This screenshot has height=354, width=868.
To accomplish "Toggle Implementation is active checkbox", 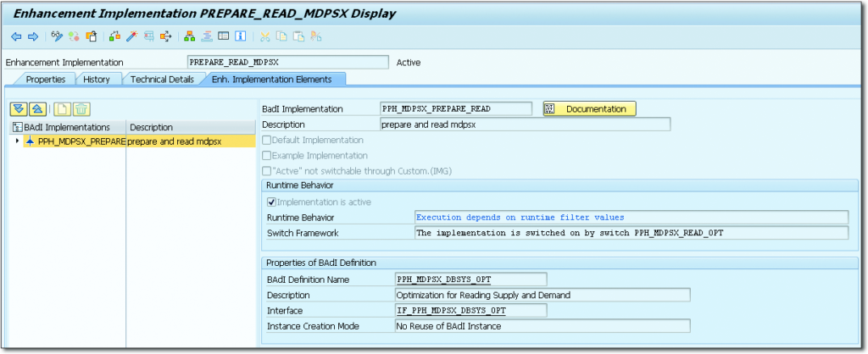I will (271, 202).
